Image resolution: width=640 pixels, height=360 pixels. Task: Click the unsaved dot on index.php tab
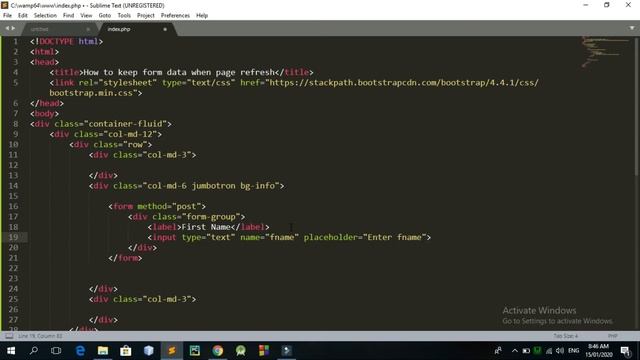point(165,29)
